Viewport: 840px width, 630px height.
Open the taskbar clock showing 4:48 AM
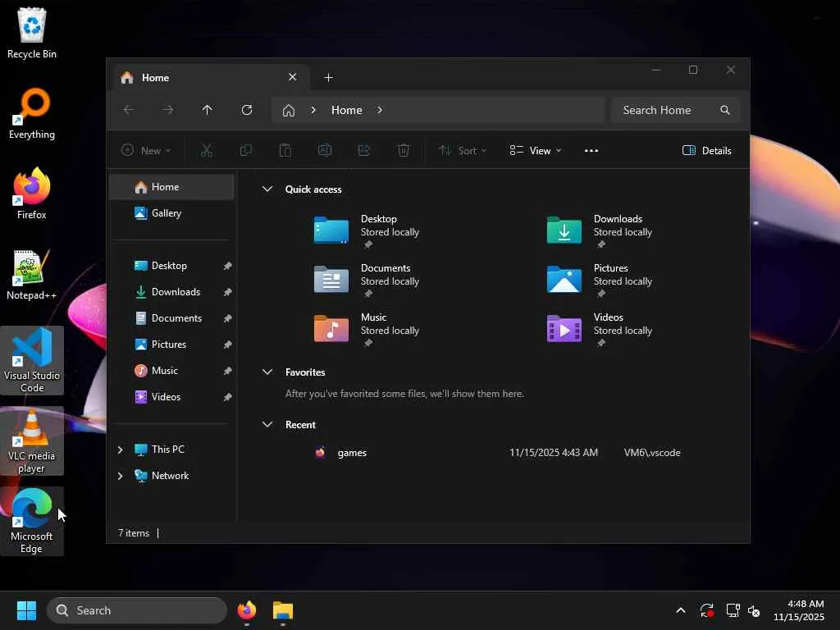tap(799, 610)
